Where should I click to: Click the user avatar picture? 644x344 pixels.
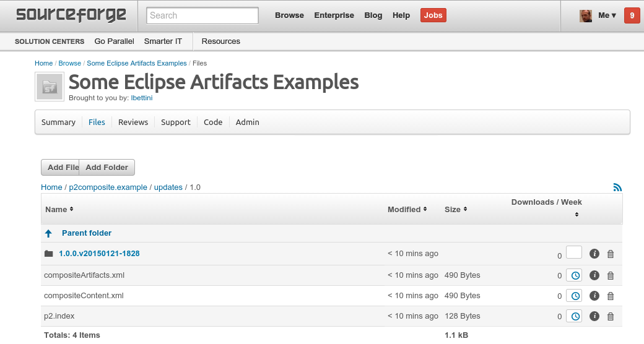pyautogui.click(x=586, y=15)
